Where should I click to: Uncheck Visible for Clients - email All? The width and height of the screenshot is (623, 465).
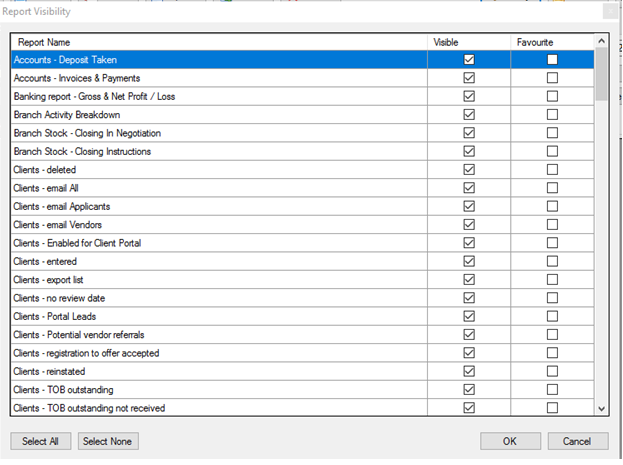469,188
